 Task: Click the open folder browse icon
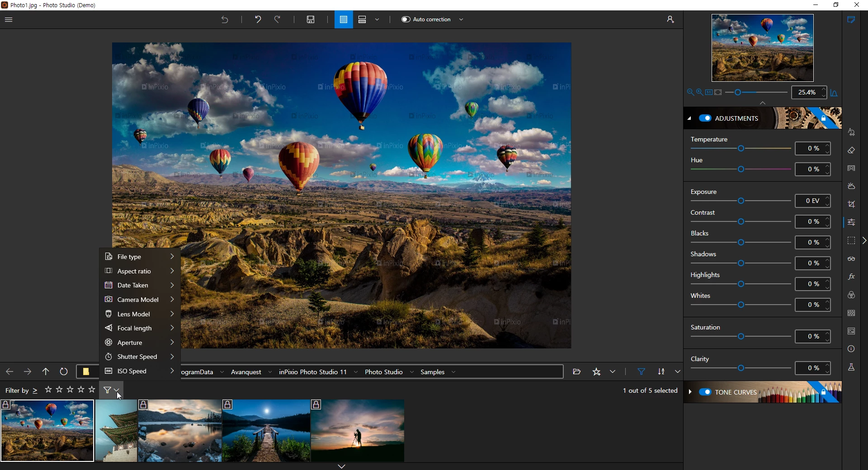click(577, 372)
